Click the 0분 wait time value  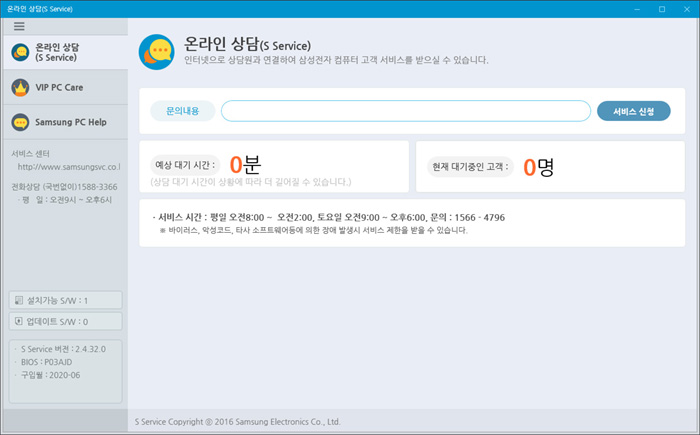click(245, 164)
